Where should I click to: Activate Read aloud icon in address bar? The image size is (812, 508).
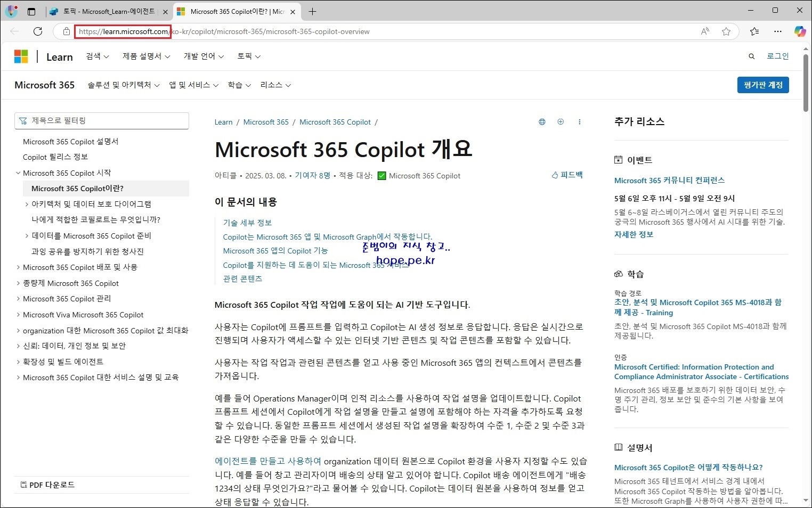(705, 31)
